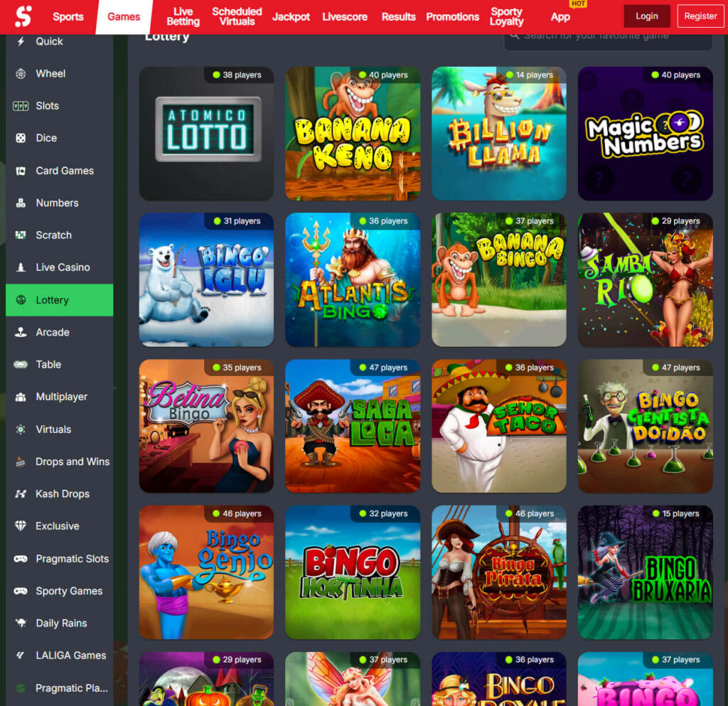Click the Slots 777 icon
Screen dimensions: 728x706
point(21,106)
